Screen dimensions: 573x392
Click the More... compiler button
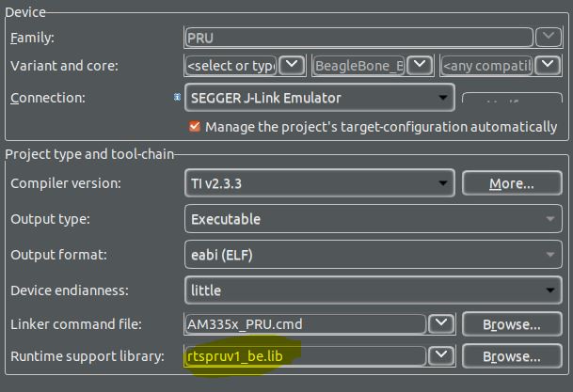[x=512, y=183]
